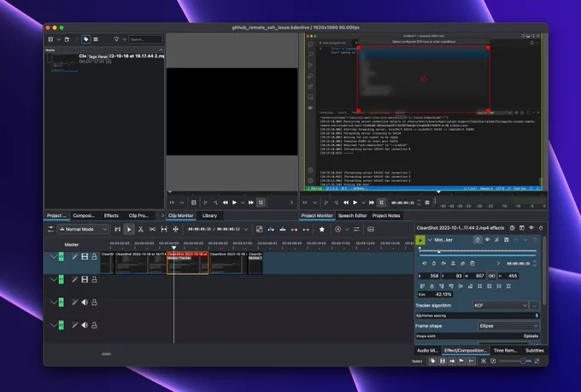
Task: Click the Master timeline button
Action: 72,244
